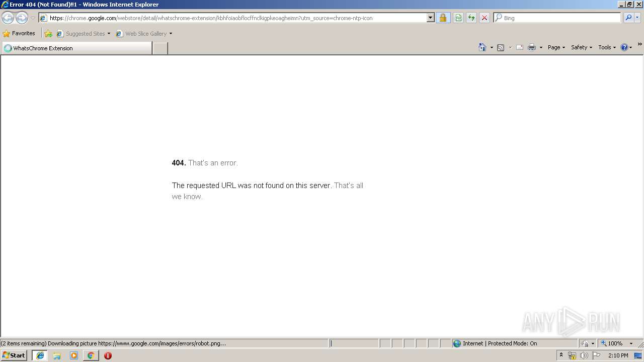Click the security lock icon
The width and height of the screenshot is (644, 362).
tap(443, 18)
